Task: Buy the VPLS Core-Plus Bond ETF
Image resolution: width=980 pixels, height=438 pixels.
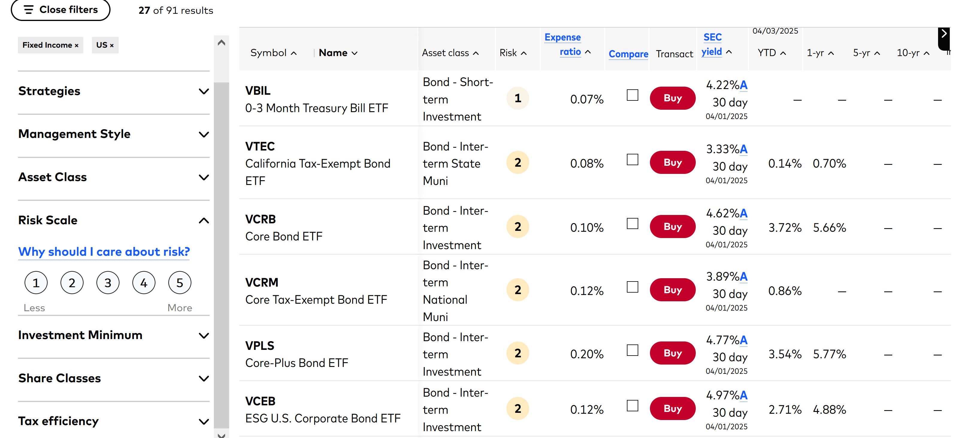Action: pos(673,353)
